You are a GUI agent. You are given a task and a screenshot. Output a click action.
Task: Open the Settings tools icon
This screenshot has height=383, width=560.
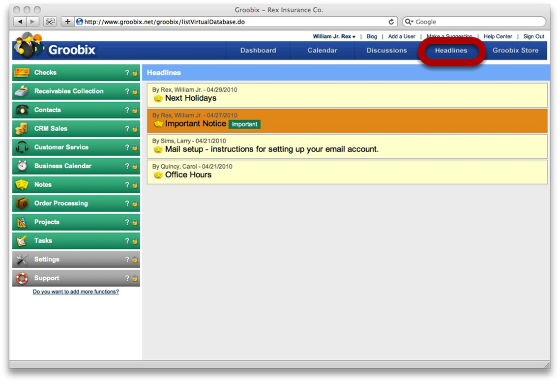21,259
